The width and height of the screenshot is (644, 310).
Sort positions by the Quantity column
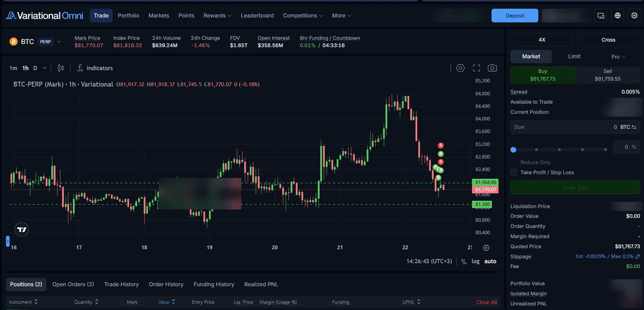87,302
